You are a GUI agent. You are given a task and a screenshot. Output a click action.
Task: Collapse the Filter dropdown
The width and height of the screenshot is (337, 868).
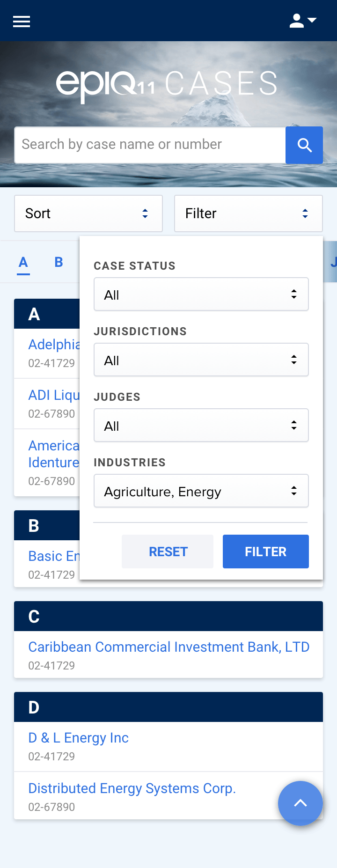pyautogui.click(x=248, y=213)
